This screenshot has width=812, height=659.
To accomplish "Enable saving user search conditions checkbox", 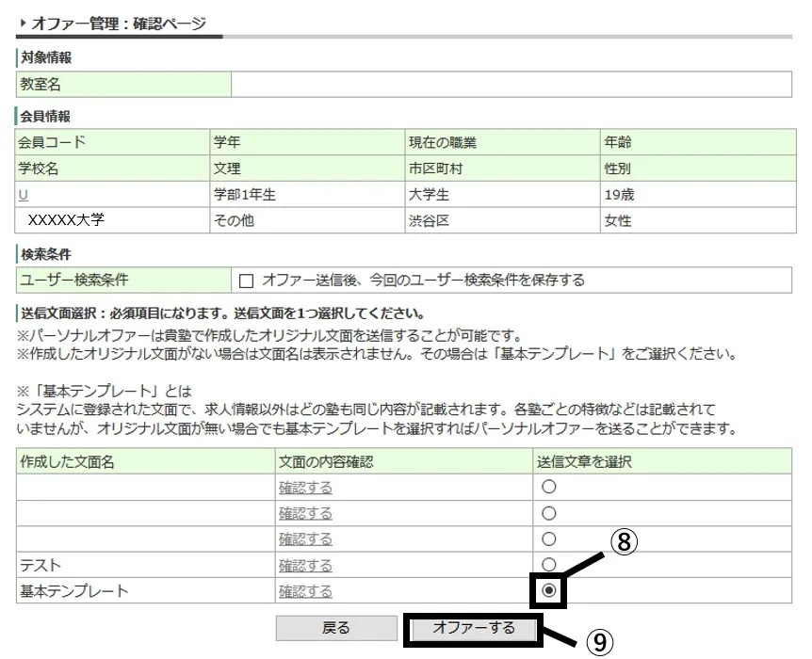I will point(247,281).
